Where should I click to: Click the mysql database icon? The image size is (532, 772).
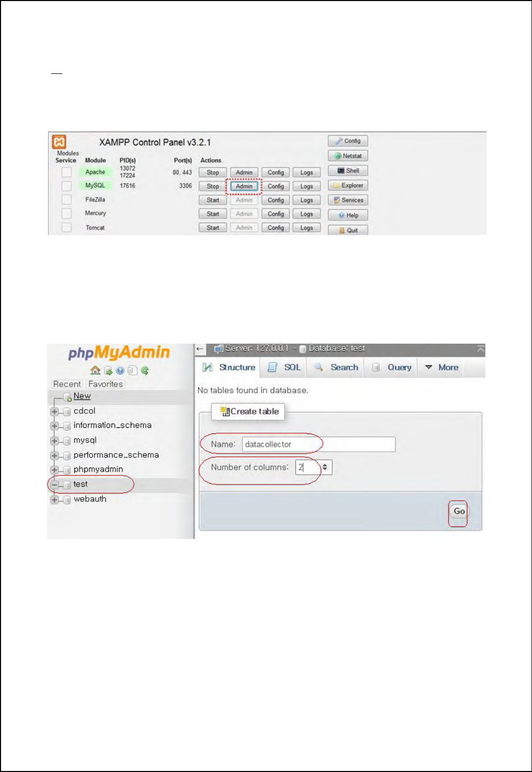point(67,441)
